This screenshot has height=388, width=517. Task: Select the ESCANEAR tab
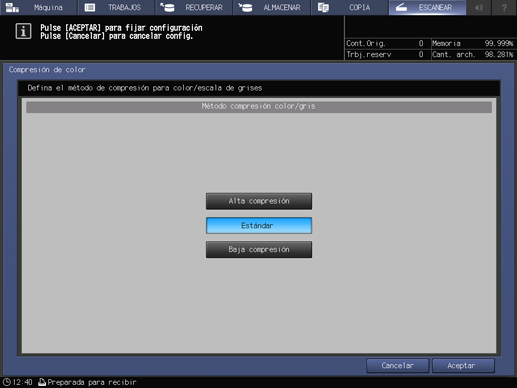point(427,7)
